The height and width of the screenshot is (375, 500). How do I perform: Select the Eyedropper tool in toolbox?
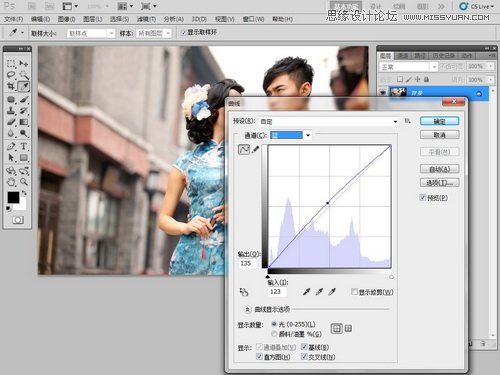click(x=24, y=87)
